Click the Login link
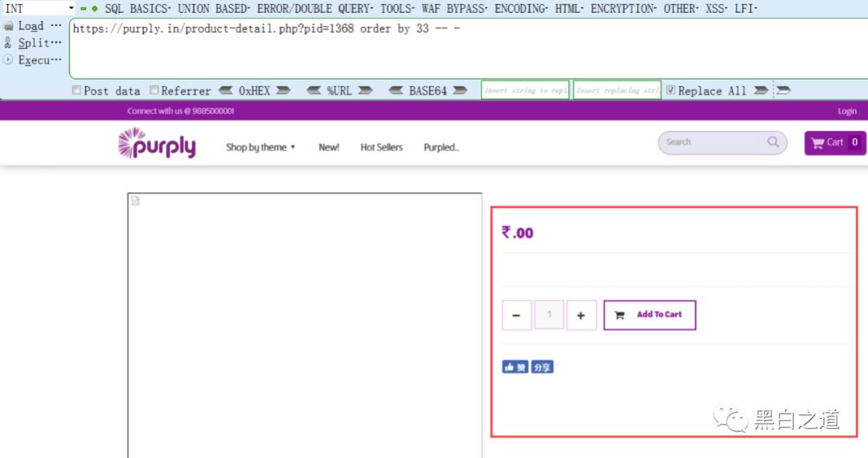The height and width of the screenshot is (458, 868). [x=847, y=111]
